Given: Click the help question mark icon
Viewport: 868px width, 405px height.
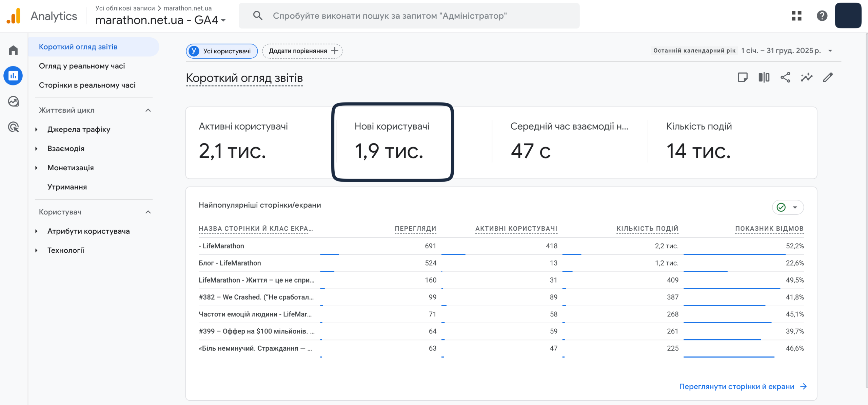Looking at the screenshot, I should (822, 16).
